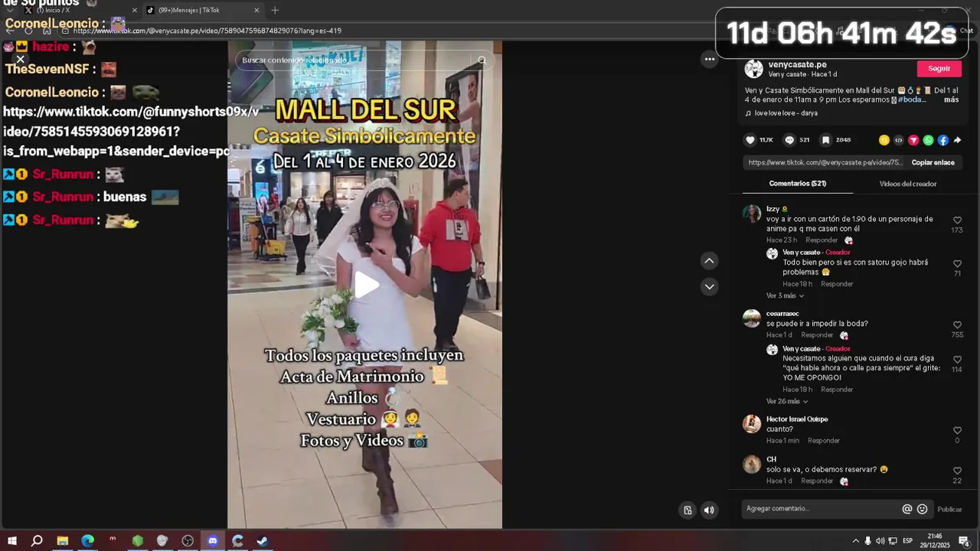Click the embed code icon

click(x=899, y=140)
